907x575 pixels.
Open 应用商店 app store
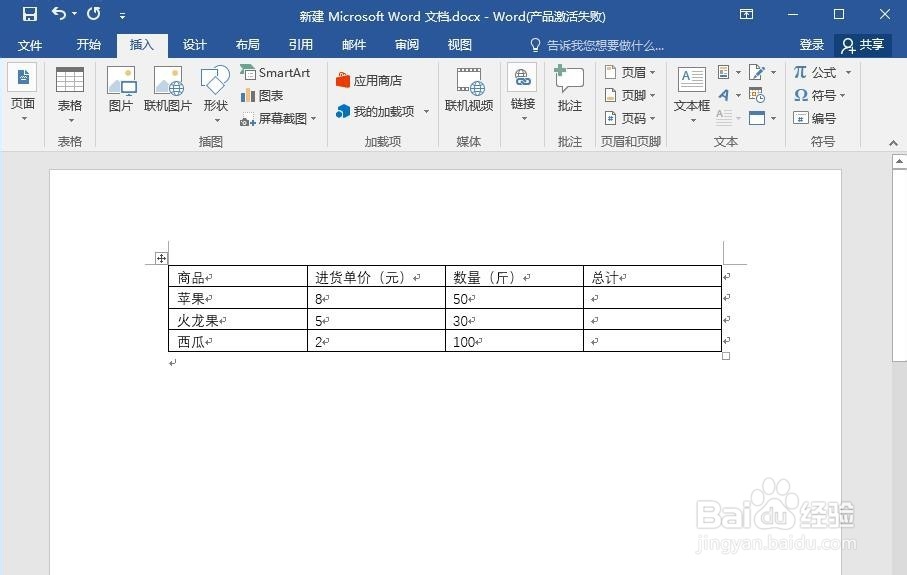tap(369, 80)
